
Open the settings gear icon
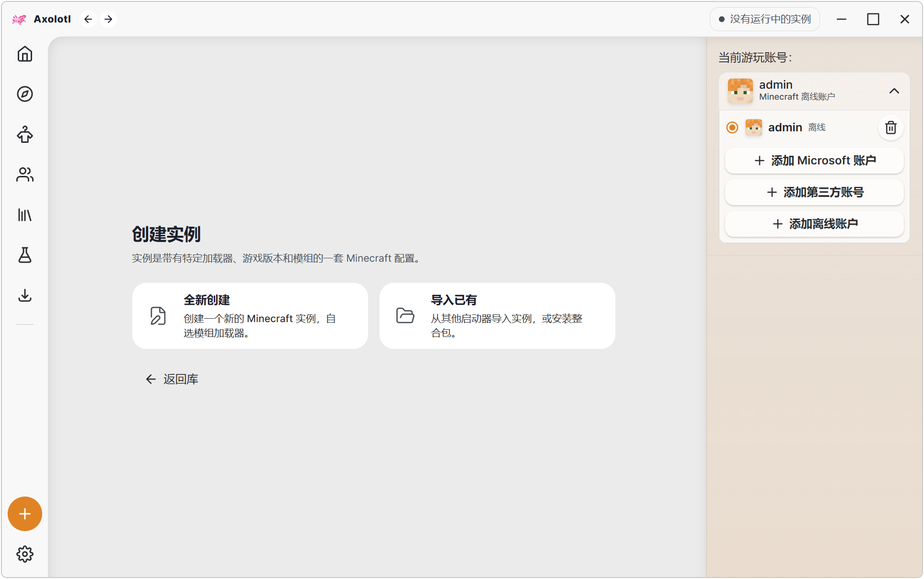25,554
